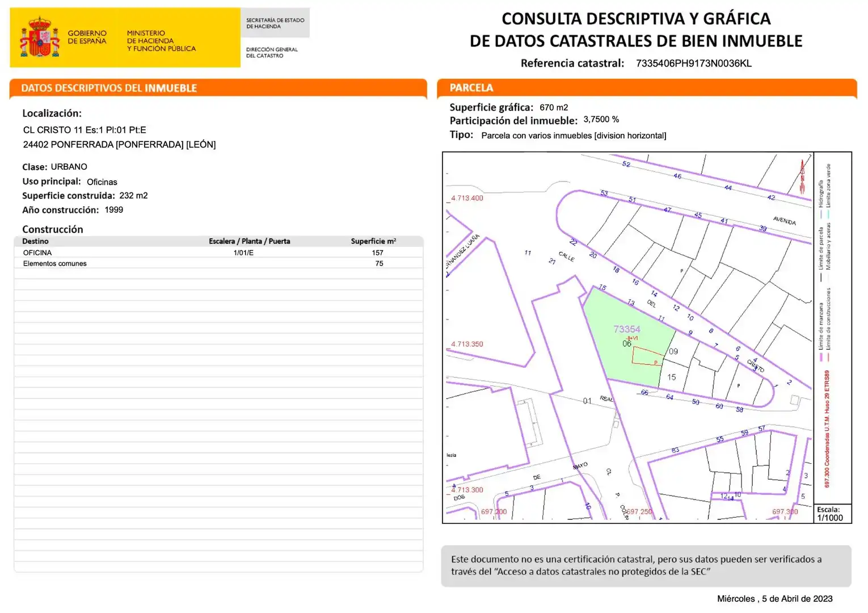Click the 'Superficie gráfica:' label
The width and height of the screenshot is (868, 613).
(x=491, y=107)
